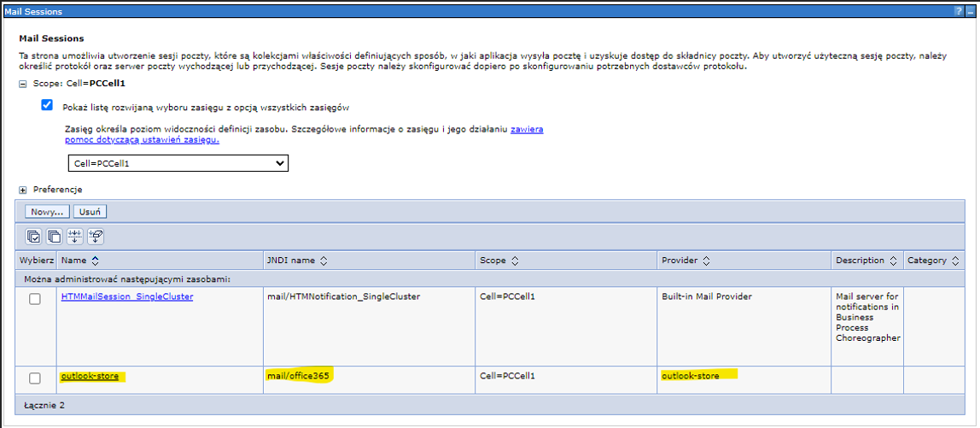Sort the table by the Description column
This screenshot has height=428, width=980.
coord(893,261)
